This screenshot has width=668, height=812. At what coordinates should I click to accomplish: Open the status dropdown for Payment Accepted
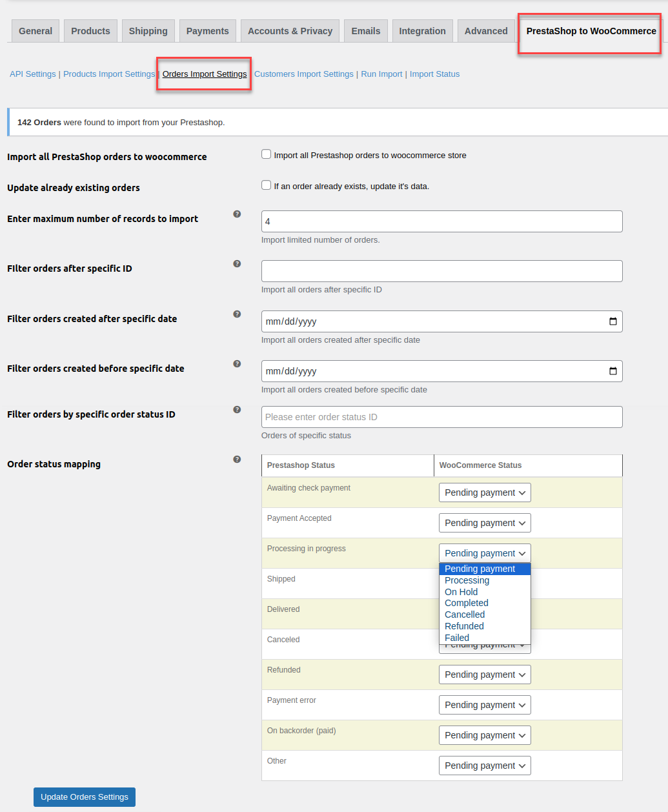(485, 522)
